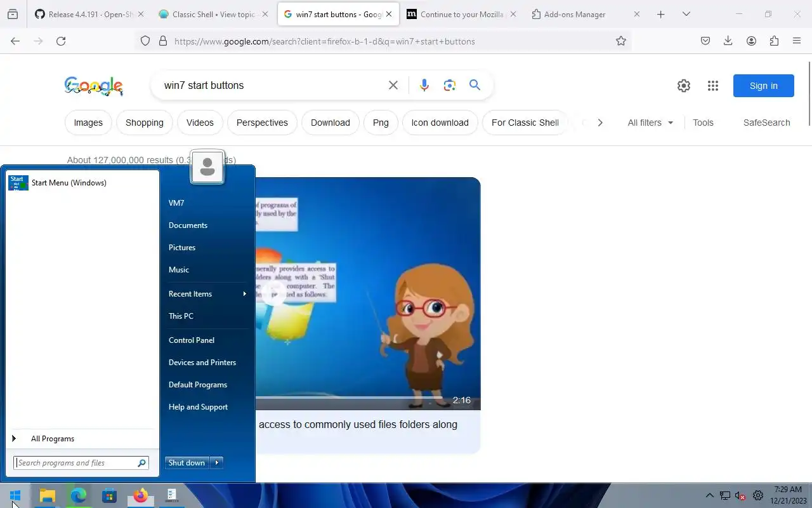The image size is (812, 508).
Task: Open Firefox downloads panel
Action: tap(728, 41)
